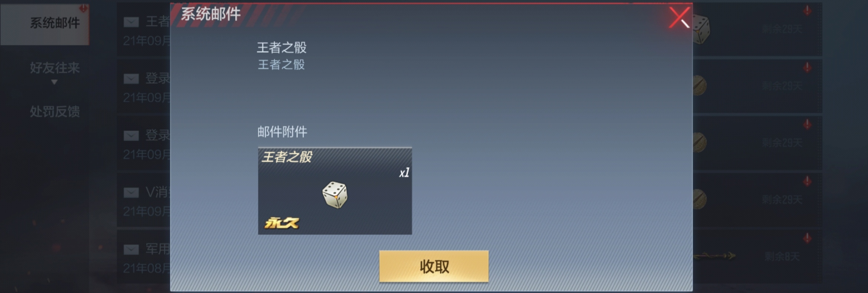Expand the arrow under 好友往来
Screen dimensions: 868x293
pyautogui.click(x=55, y=82)
